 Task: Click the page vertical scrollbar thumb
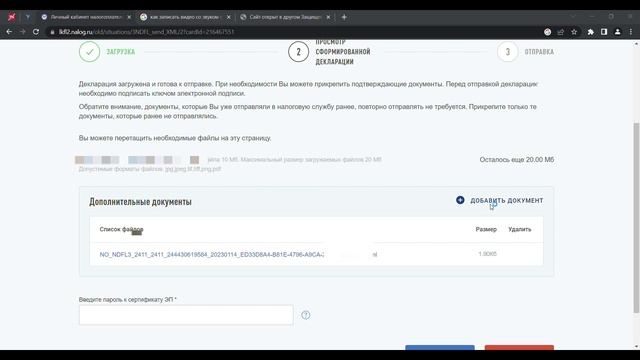636,218
